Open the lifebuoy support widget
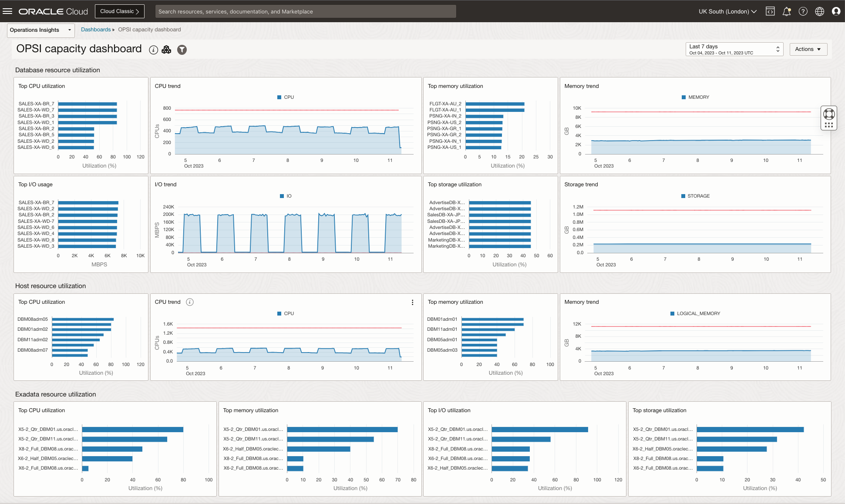Image resolution: width=845 pixels, height=504 pixels. (829, 114)
